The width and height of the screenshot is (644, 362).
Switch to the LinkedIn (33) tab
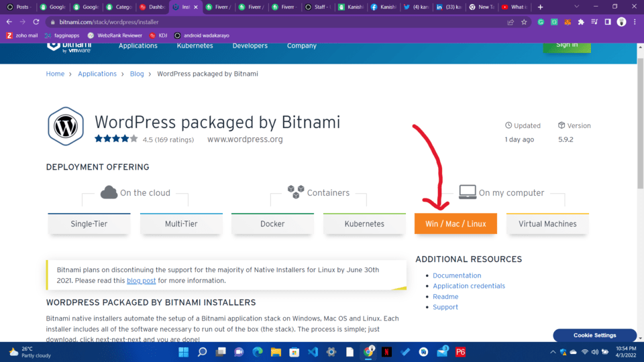point(449,7)
